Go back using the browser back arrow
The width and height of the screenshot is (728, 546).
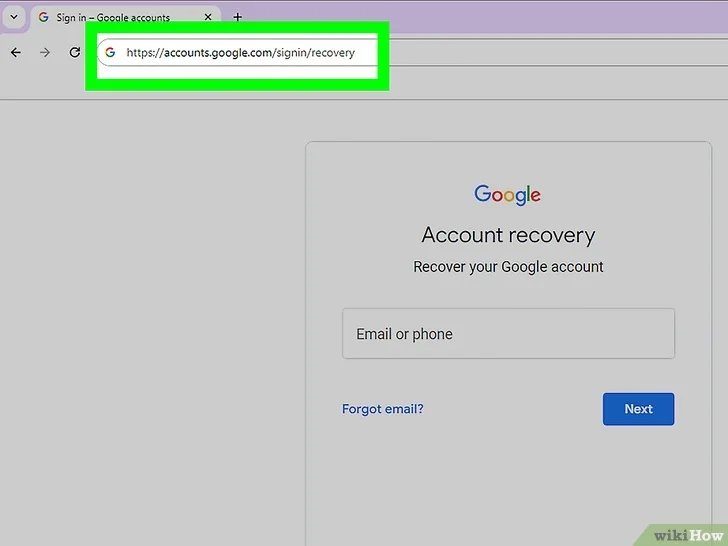(16, 52)
